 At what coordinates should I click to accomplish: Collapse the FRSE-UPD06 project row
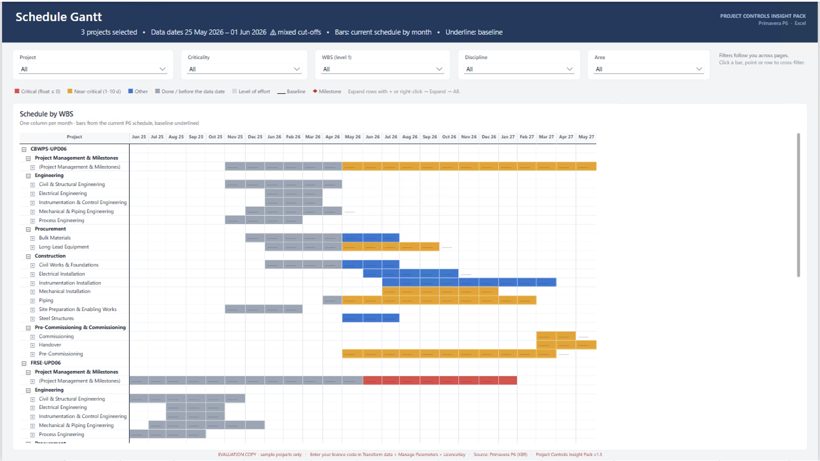point(24,363)
